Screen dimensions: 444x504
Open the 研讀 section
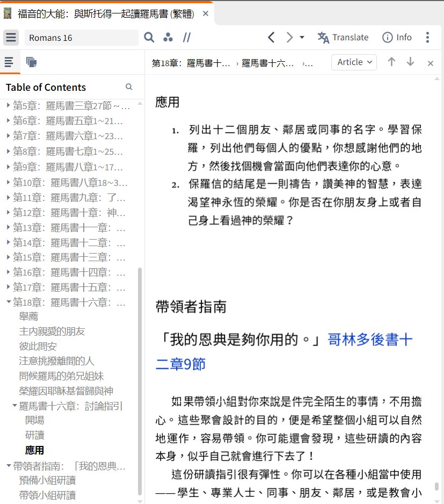point(35,435)
